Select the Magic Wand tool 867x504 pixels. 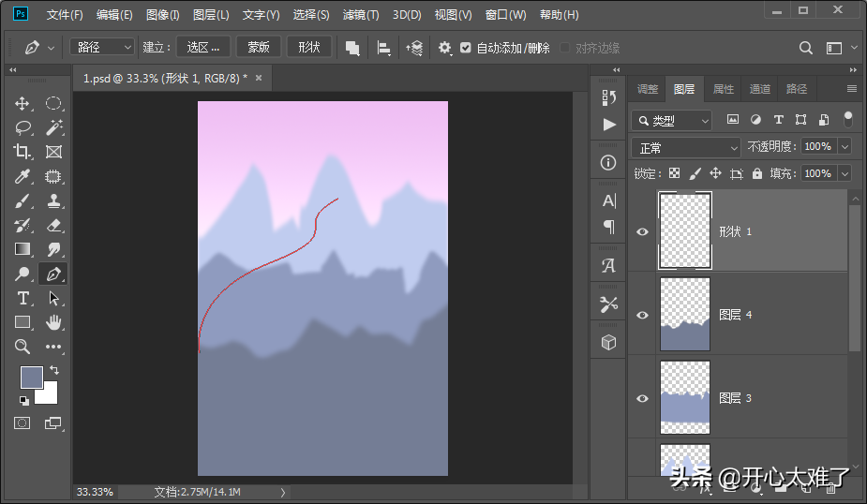pyautogui.click(x=53, y=127)
